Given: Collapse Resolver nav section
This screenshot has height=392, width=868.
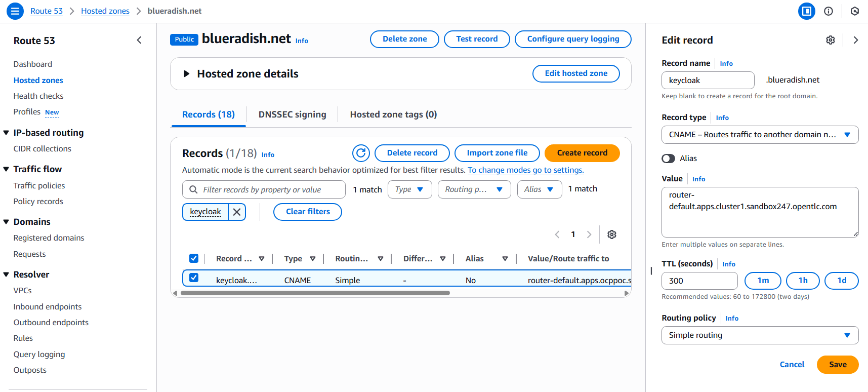Looking at the screenshot, I should point(6,275).
